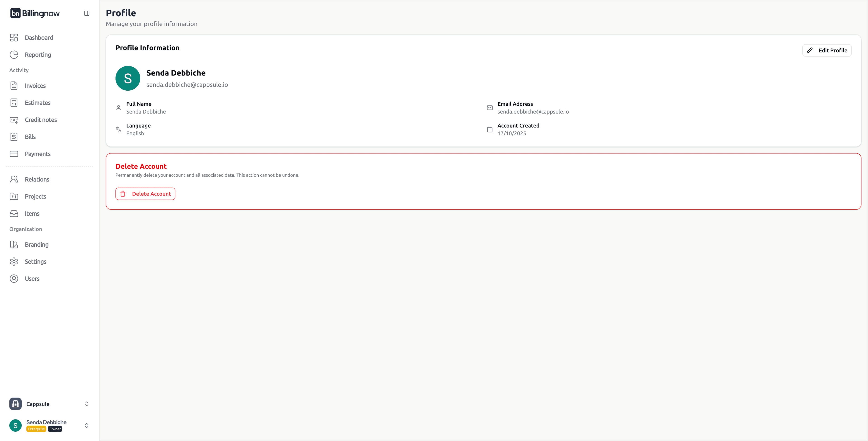Click the Billingnow logo

pyautogui.click(x=35, y=13)
